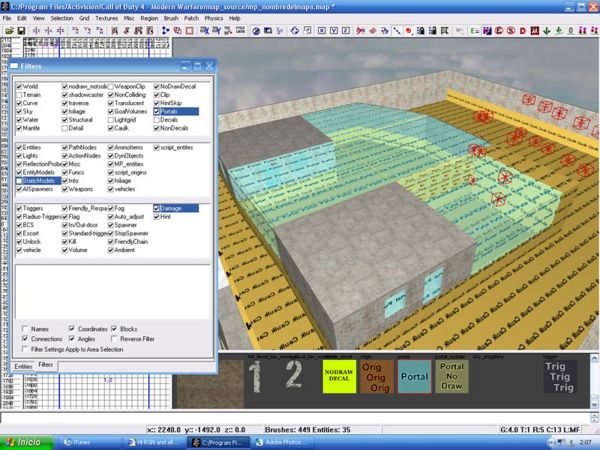Screen dimensions: 600x450
Task: Switch to the Adobe Photos taskbar window
Action: [x=284, y=442]
